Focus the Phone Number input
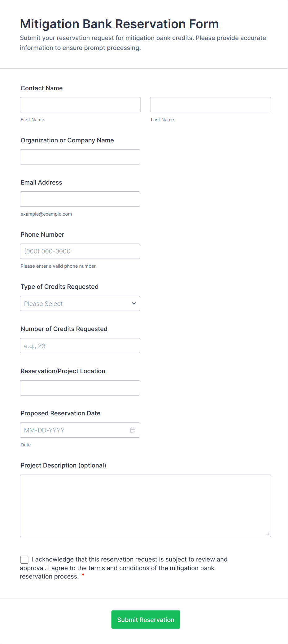Viewport: 288px width, 644px height. (x=80, y=251)
